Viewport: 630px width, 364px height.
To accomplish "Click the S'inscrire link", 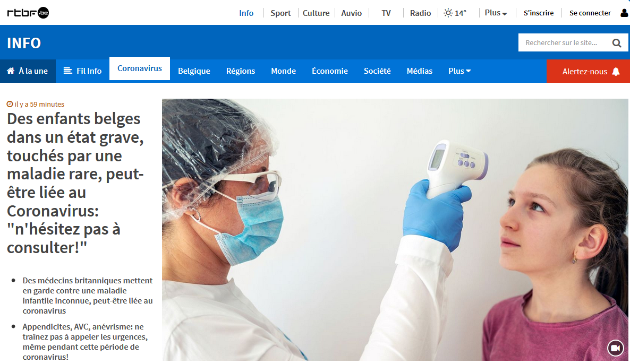I will click(x=539, y=13).
